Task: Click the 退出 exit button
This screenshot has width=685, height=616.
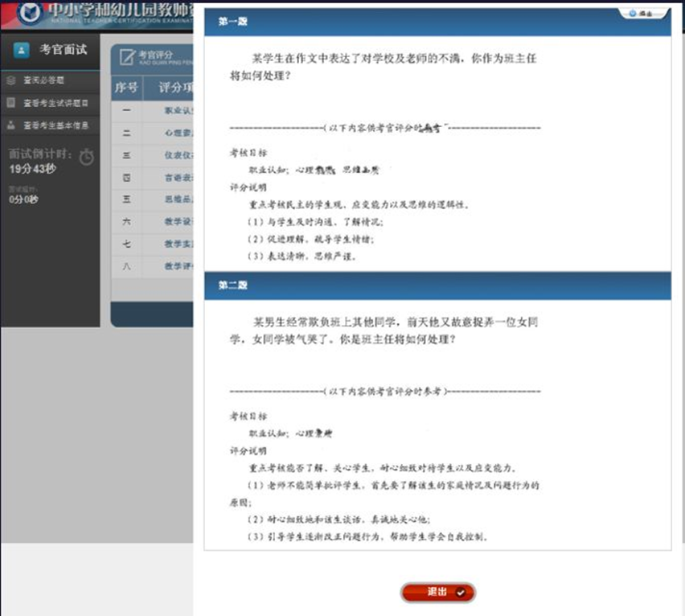Action: [x=438, y=592]
